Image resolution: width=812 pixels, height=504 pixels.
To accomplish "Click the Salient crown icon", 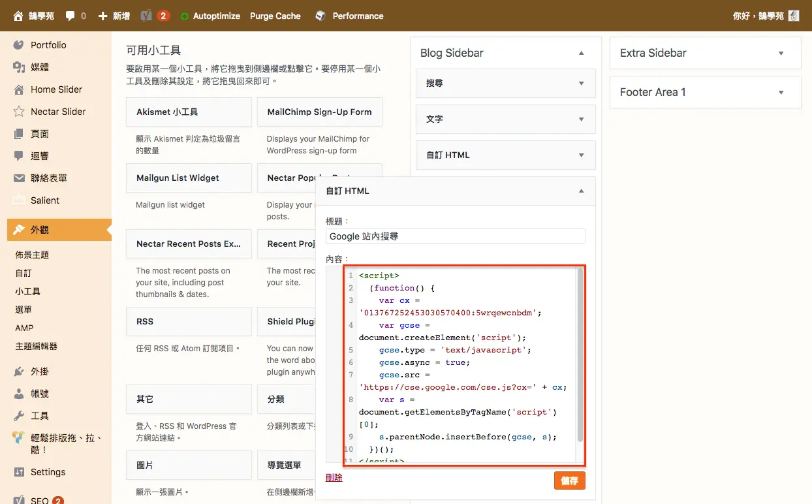I will tap(19, 200).
